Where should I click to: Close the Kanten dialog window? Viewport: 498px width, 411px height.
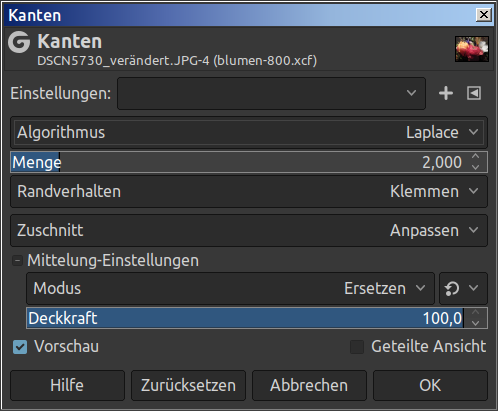tap(484, 15)
